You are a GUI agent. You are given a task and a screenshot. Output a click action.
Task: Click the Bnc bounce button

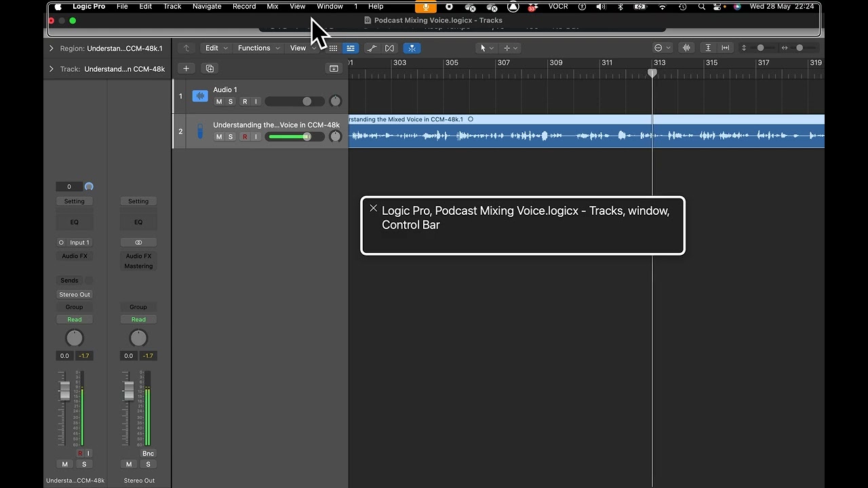[148, 453]
